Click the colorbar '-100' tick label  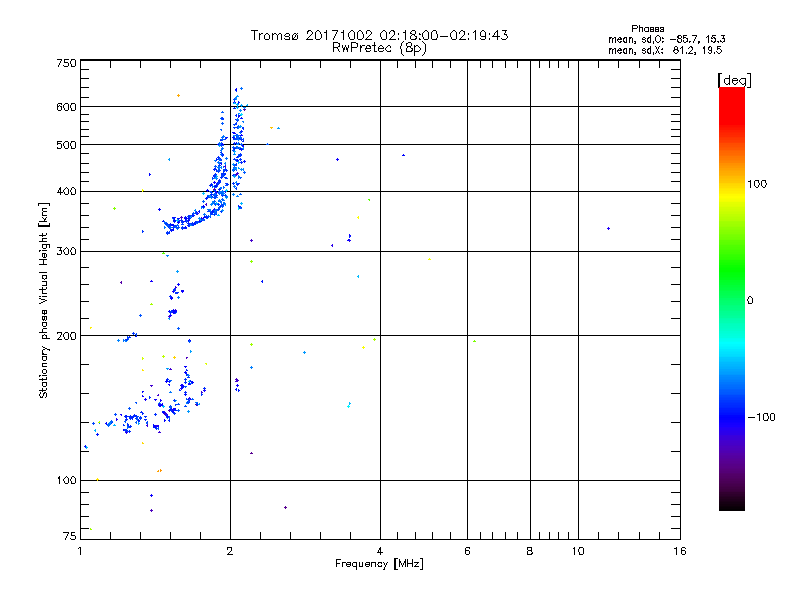(762, 417)
